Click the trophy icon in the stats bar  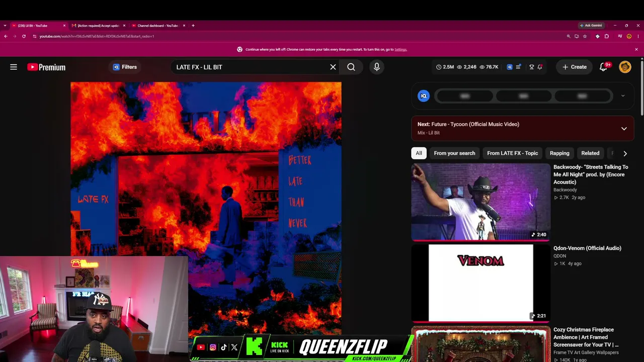click(531, 67)
